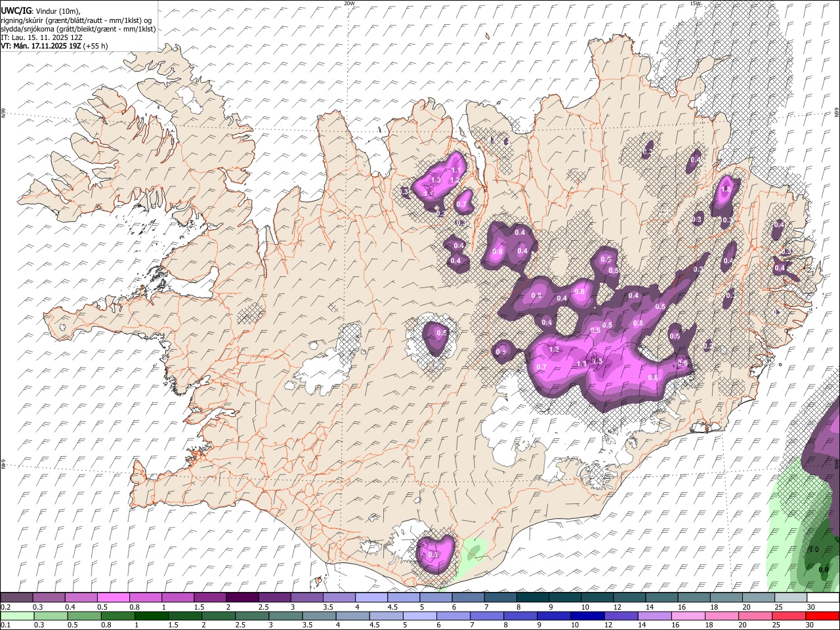Click the bold 'UWC/IG' title text
This screenshot has height=630, width=840.
pyautogui.click(x=16, y=10)
